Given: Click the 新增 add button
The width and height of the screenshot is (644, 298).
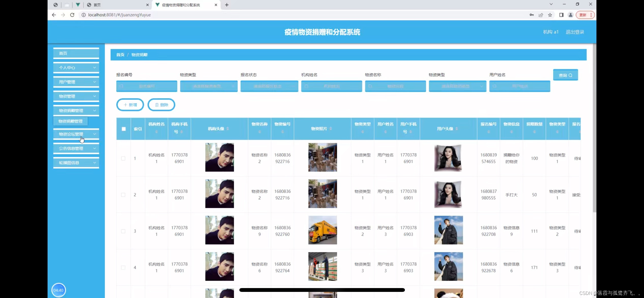Looking at the screenshot, I should [x=130, y=105].
